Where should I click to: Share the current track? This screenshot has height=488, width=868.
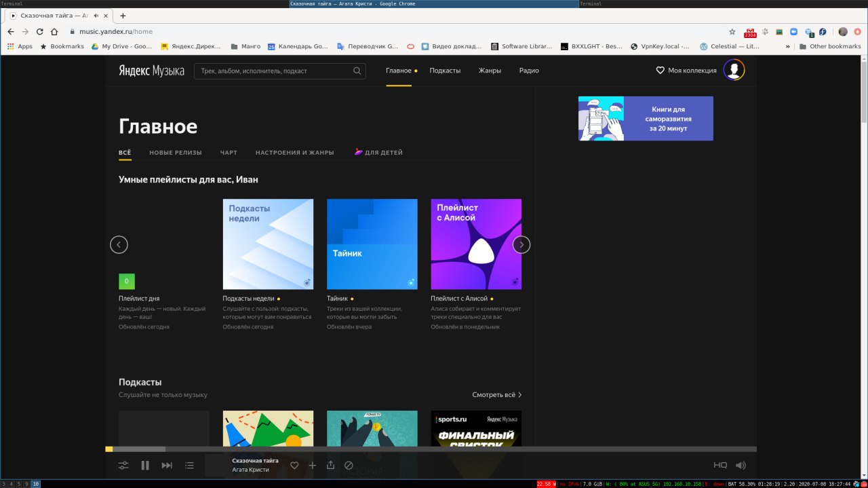pos(331,466)
